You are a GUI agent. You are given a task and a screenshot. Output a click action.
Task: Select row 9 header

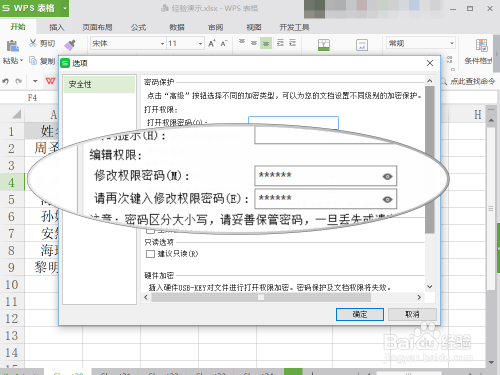12,267
